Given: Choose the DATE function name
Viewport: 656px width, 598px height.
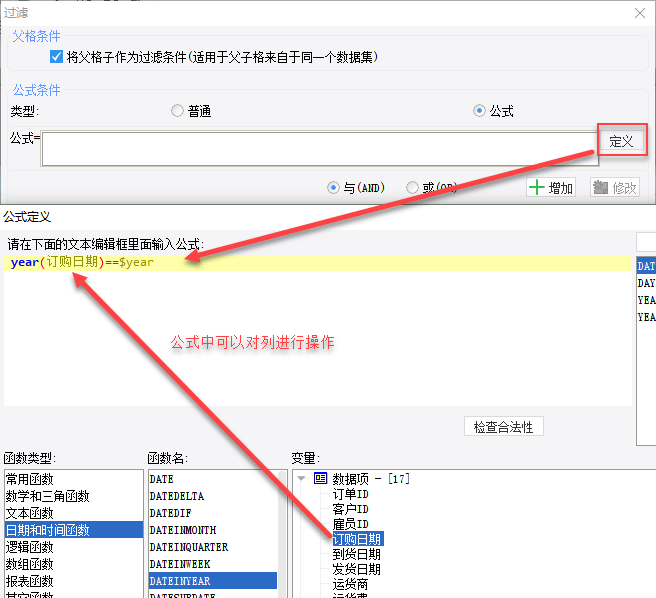Looking at the screenshot, I should (213, 479).
